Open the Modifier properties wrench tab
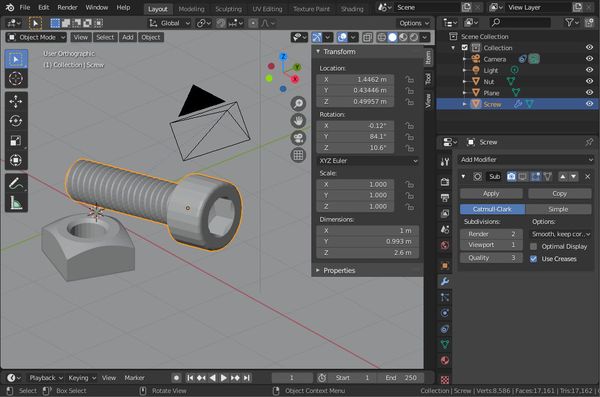 [x=445, y=282]
